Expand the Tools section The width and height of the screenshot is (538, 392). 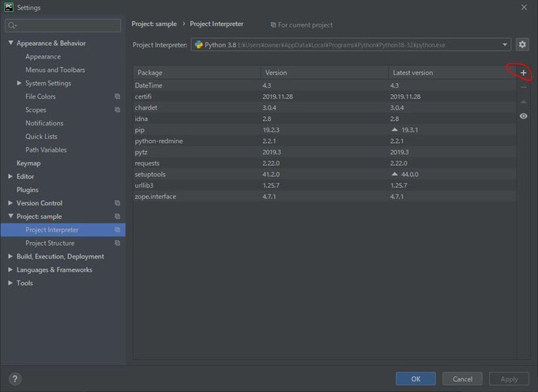point(10,283)
